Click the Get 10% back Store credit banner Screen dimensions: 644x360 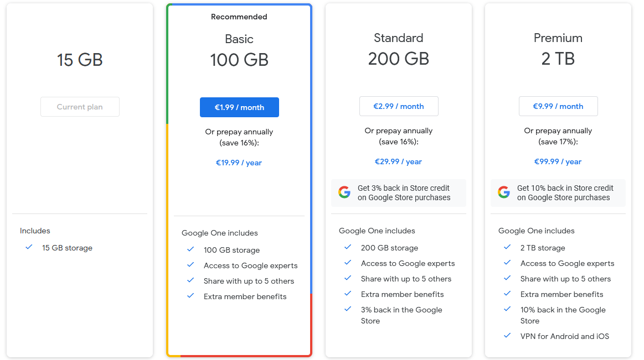click(x=565, y=192)
